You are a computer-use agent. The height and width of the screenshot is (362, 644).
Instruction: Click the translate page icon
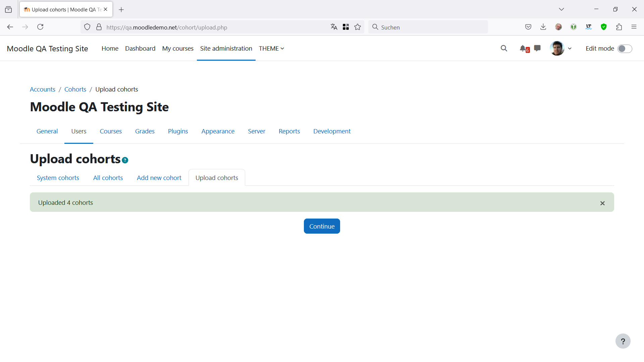point(334,27)
